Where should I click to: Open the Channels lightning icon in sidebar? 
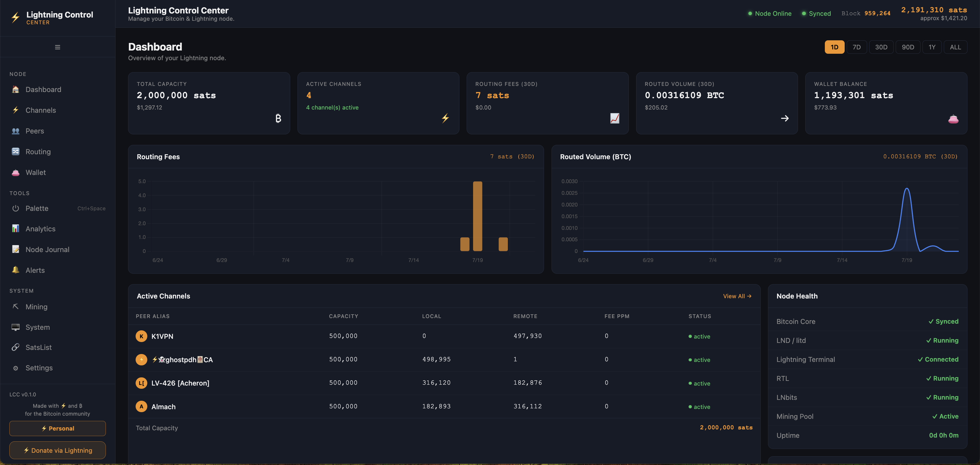[15, 110]
